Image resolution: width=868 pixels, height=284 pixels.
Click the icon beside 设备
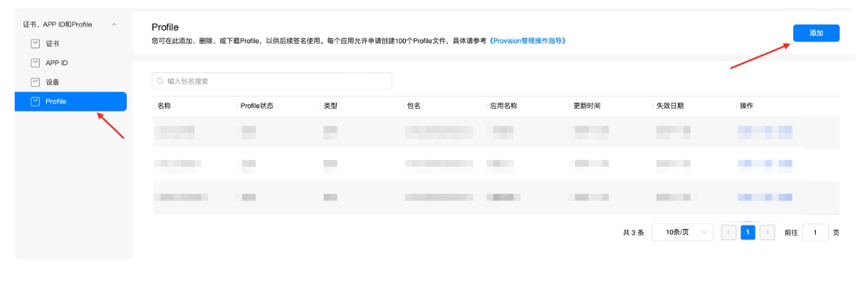[x=35, y=82]
